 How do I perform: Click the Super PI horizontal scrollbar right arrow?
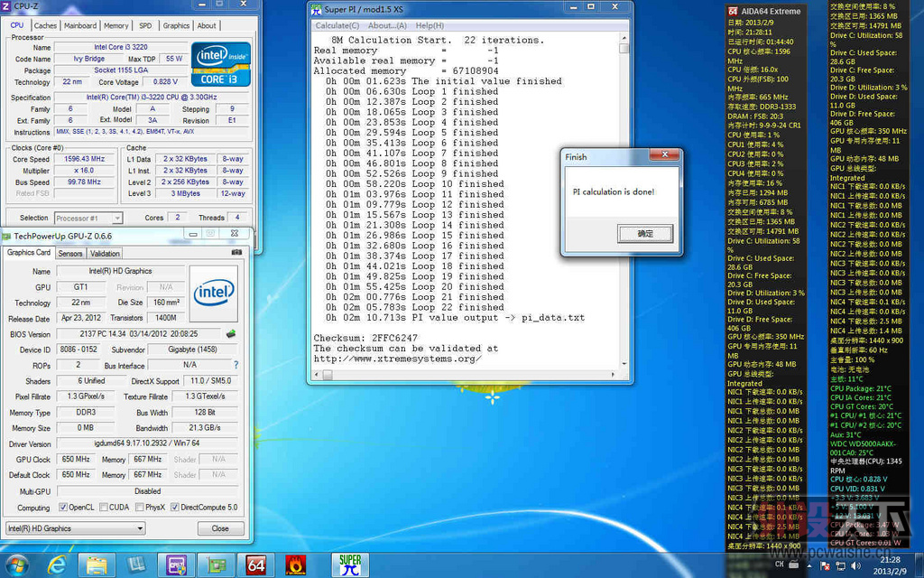[614, 375]
